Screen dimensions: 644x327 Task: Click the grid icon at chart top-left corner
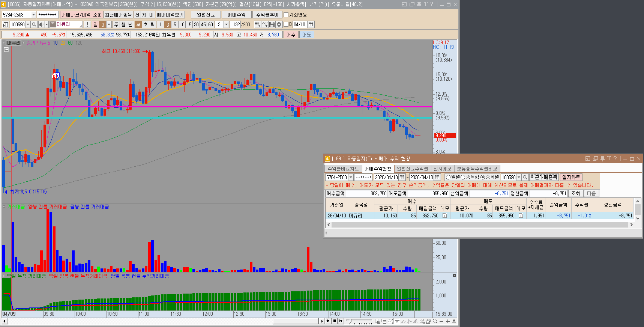6,50
